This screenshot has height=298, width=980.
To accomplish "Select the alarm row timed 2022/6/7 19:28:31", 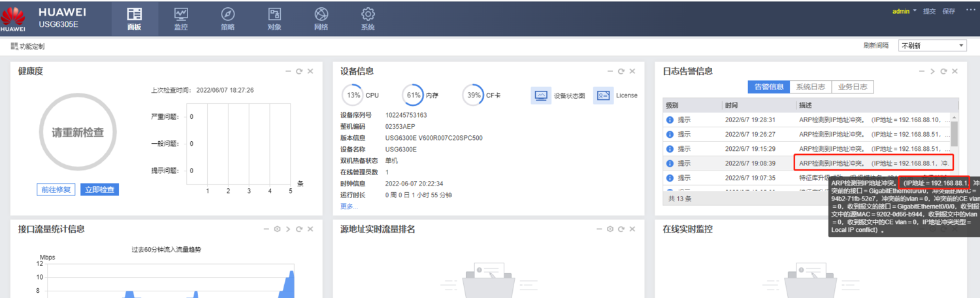I will (807, 120).
